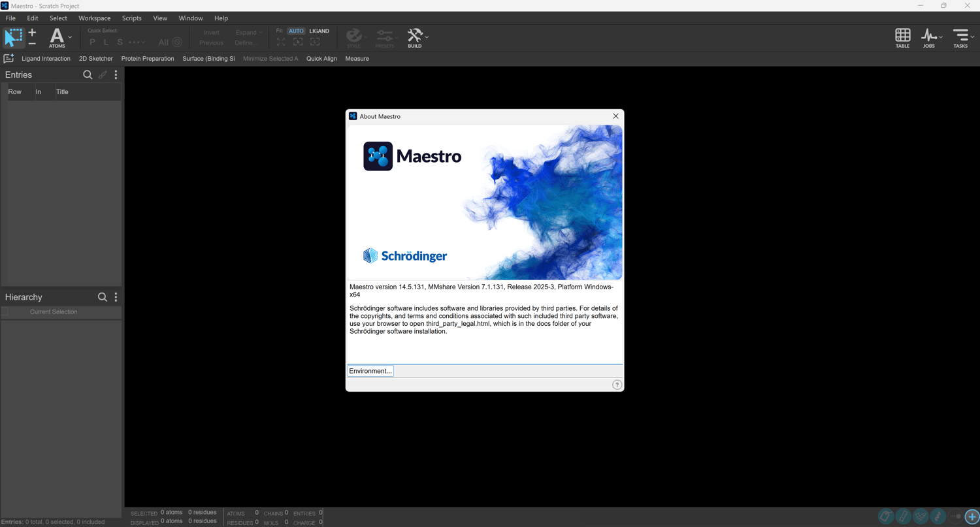Open the Scripts menu
Image resolution: width=980 pixels, height=527 pixels.
click(x=132, y=18)
